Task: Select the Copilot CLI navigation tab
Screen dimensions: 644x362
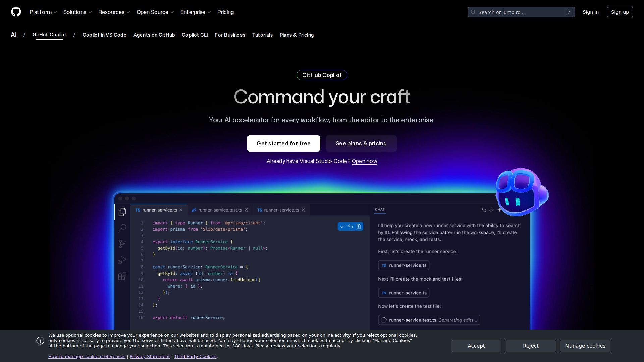Action: [195, 35]
